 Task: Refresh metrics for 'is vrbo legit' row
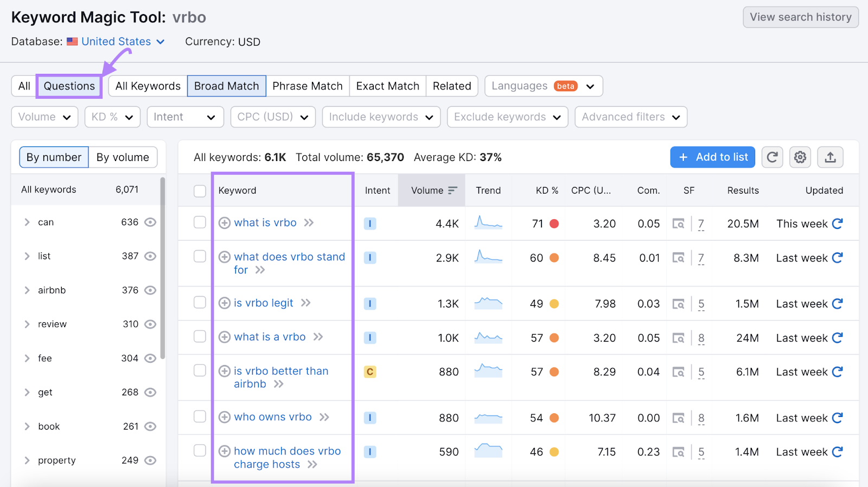tap(838, 304)
